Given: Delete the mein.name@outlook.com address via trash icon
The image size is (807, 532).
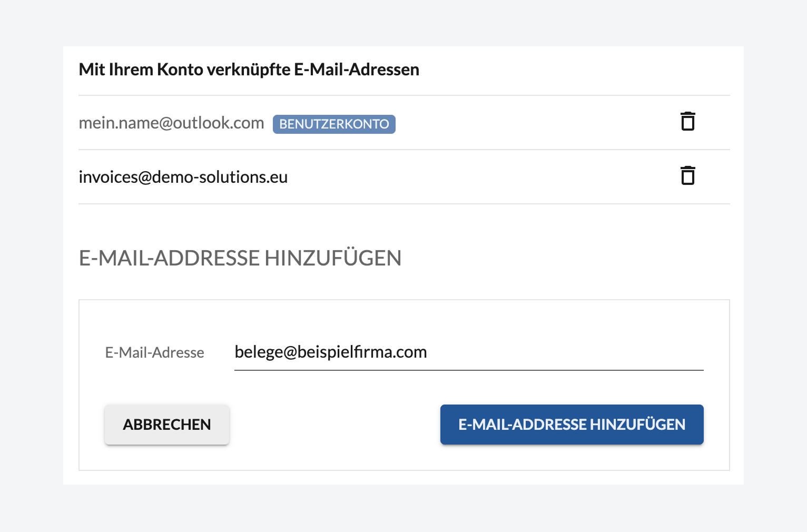Looking at the screenshot, I should (x=687, y=122).
